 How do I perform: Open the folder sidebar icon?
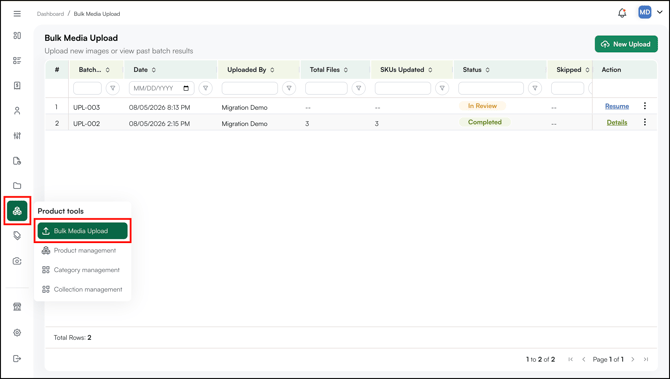click(x=17, y=185)
